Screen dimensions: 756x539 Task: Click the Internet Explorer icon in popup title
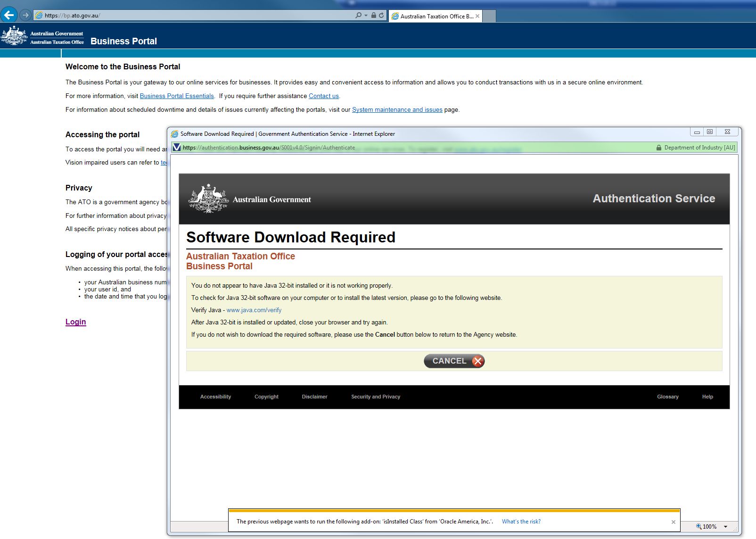pyautogui.click(x=174, y=134)
